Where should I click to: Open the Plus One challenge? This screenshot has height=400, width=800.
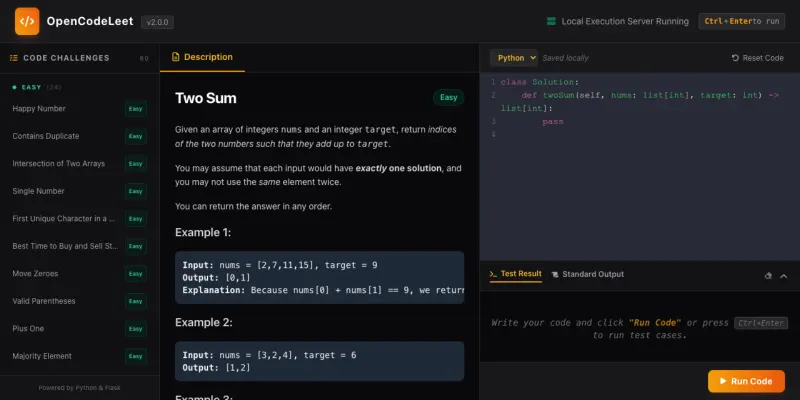click(x=80, y=329)
